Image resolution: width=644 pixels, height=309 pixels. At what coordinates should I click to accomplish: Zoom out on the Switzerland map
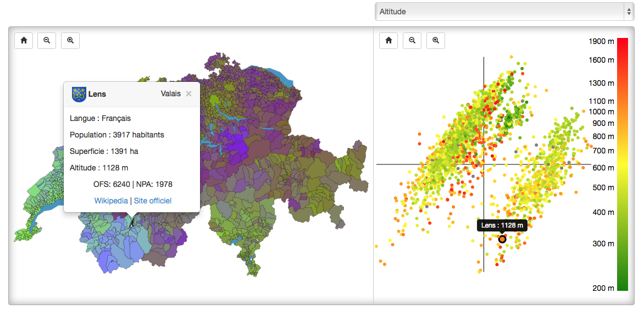click(47, 40)
